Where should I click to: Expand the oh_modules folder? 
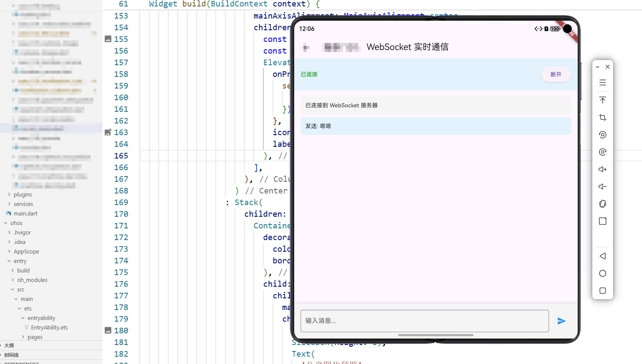32,280
